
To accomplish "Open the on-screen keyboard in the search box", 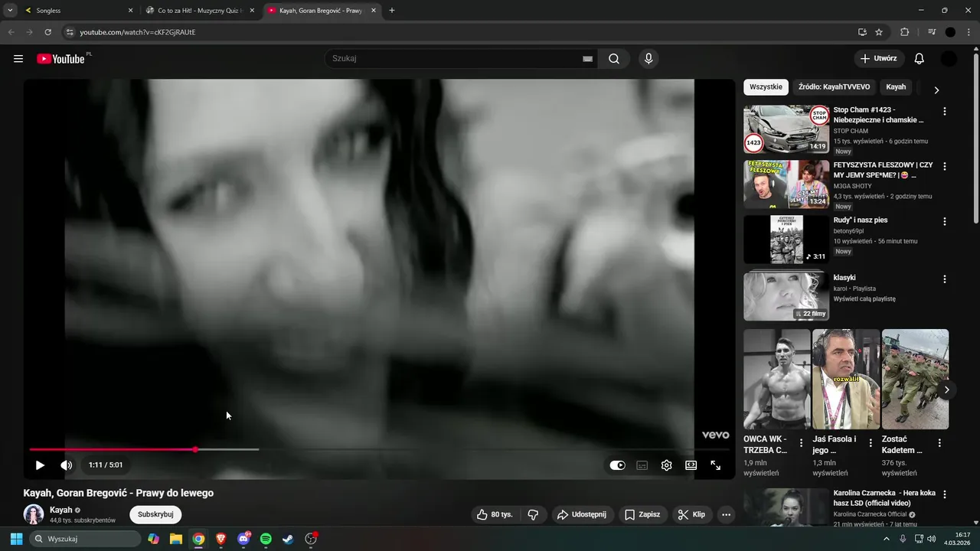I will point(587,59).
